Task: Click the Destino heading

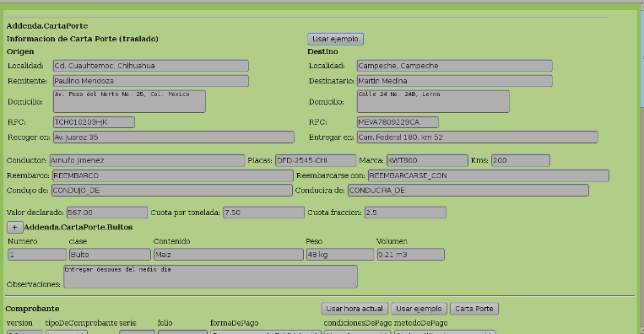Action: tap(322, 51)
